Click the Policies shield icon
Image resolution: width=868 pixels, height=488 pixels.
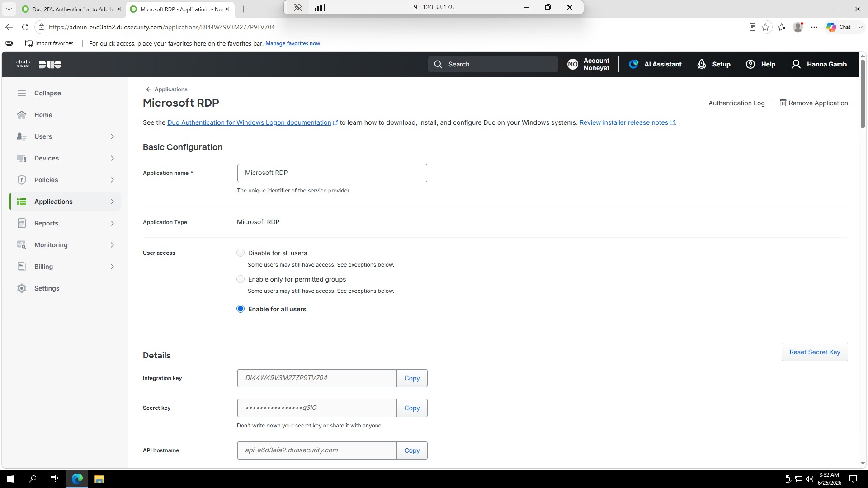[x=22, y=180]
